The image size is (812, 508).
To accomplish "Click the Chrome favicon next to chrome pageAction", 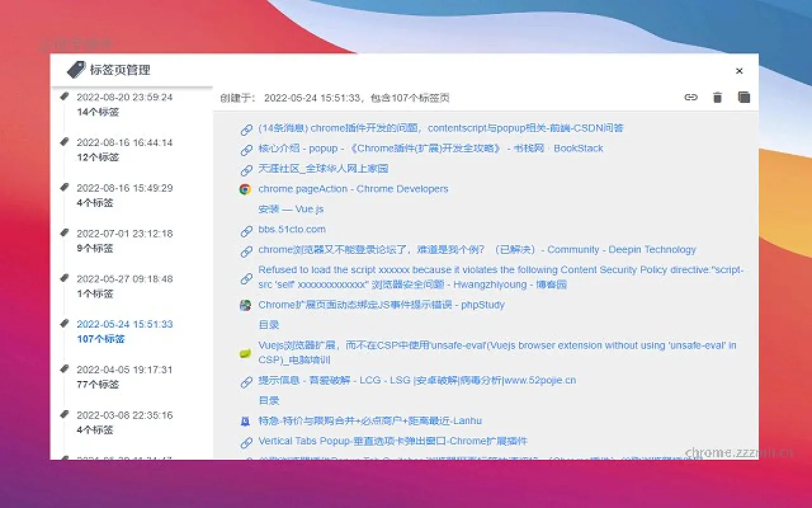I will (245, 189).
